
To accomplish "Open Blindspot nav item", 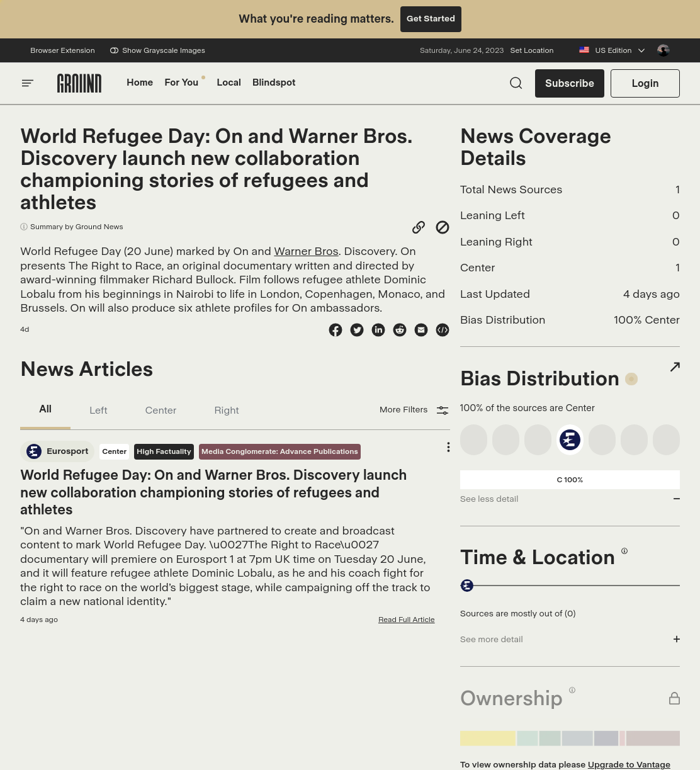I will click(274, 82).
